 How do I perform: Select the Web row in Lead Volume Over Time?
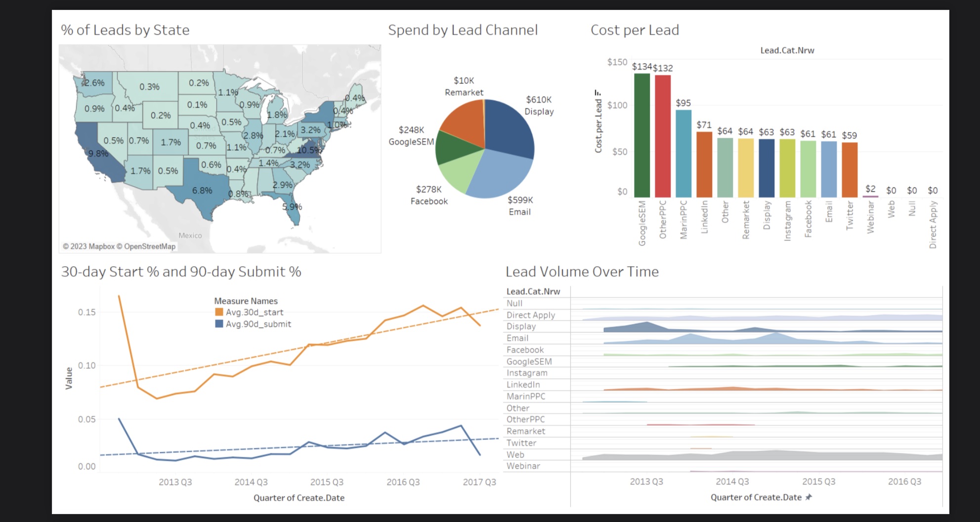click(x=723, y=455)
